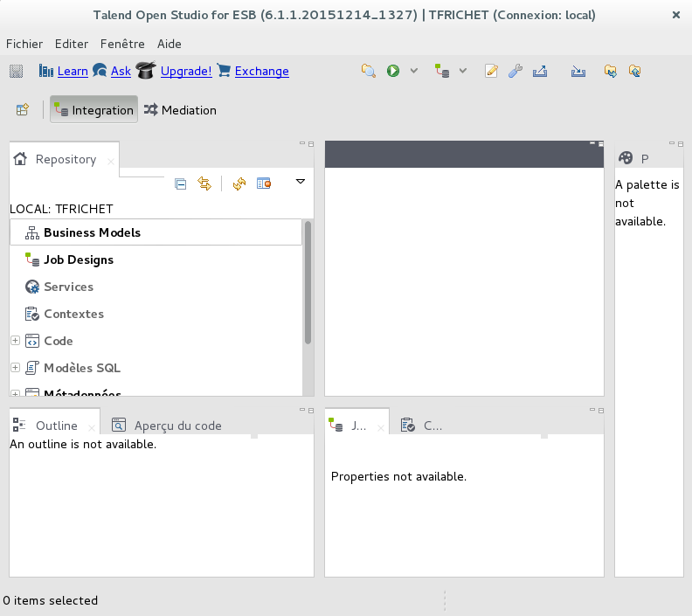Maximize the Outline panel

311,411
